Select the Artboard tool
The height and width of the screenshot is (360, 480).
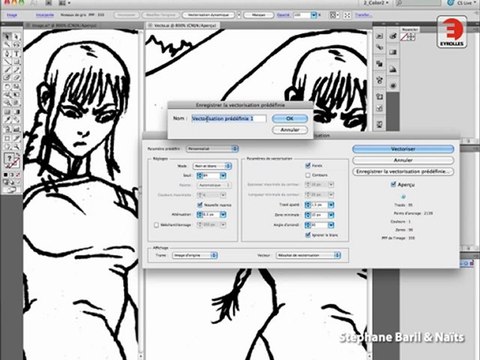pos(7,138)
